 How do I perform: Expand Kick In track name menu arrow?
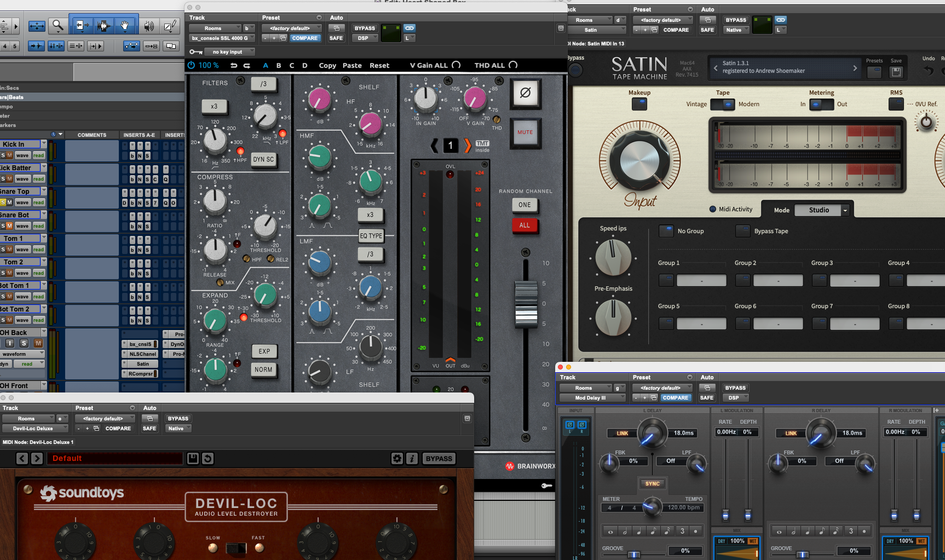44,144
